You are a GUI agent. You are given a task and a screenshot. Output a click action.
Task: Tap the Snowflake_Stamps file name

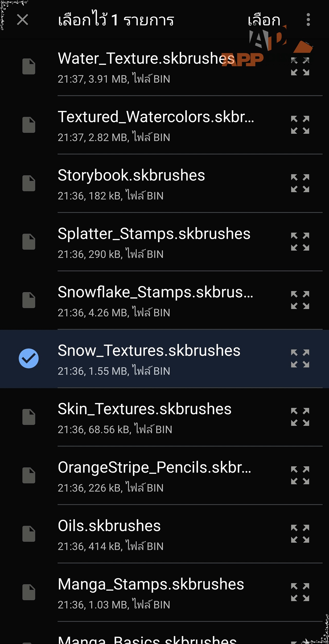[x=155, y=292]
